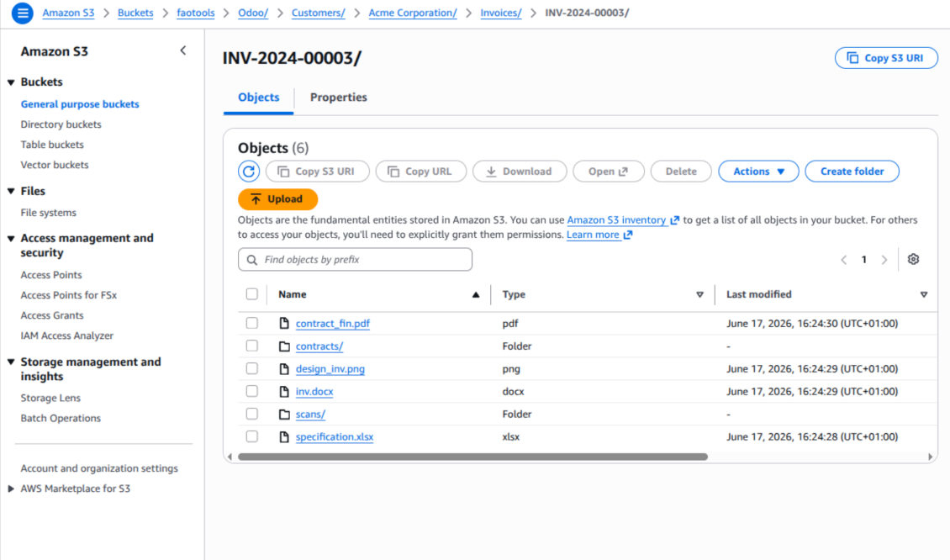
Task: Check the box for scans/ folder
Action: click(x=252, y=414)
